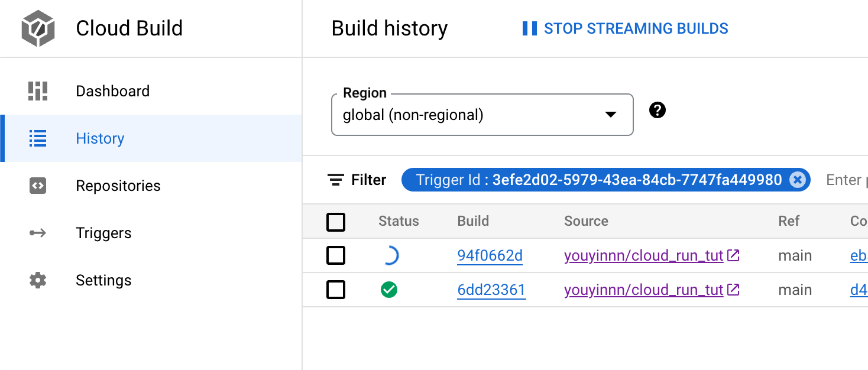Check the box for build 94f0662d
The image size is (868, 370).
(336, 255)
